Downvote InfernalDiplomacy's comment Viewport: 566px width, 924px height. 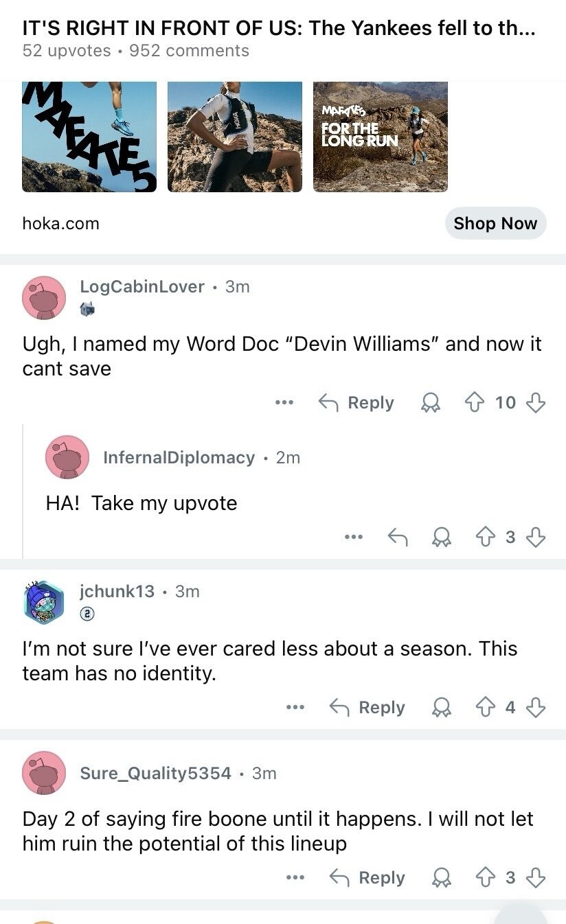pos(536,537)
